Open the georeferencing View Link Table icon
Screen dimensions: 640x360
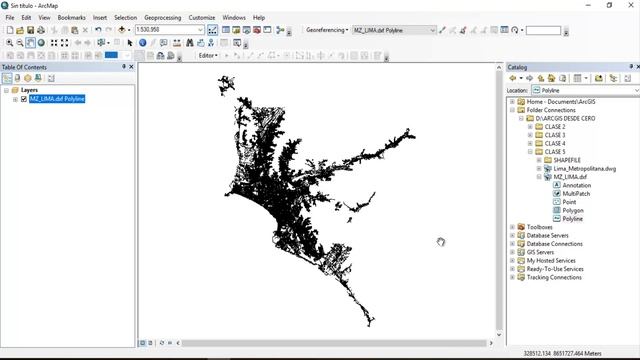[504, 30]
